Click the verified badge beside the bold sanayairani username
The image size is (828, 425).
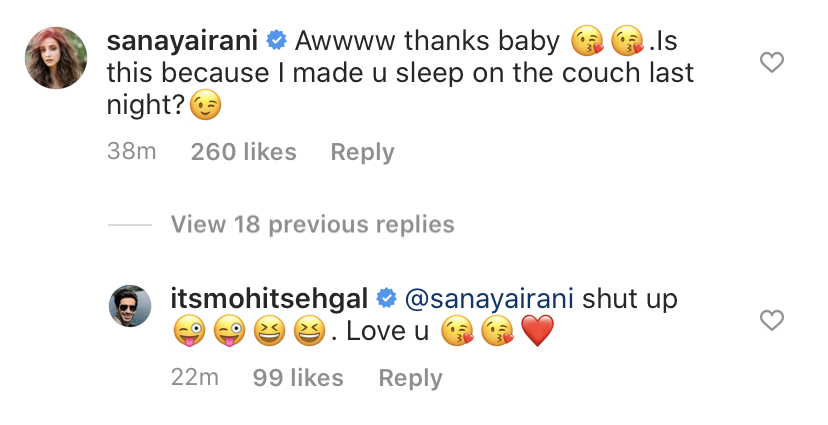pyautogui.click(x=277, y=40)
